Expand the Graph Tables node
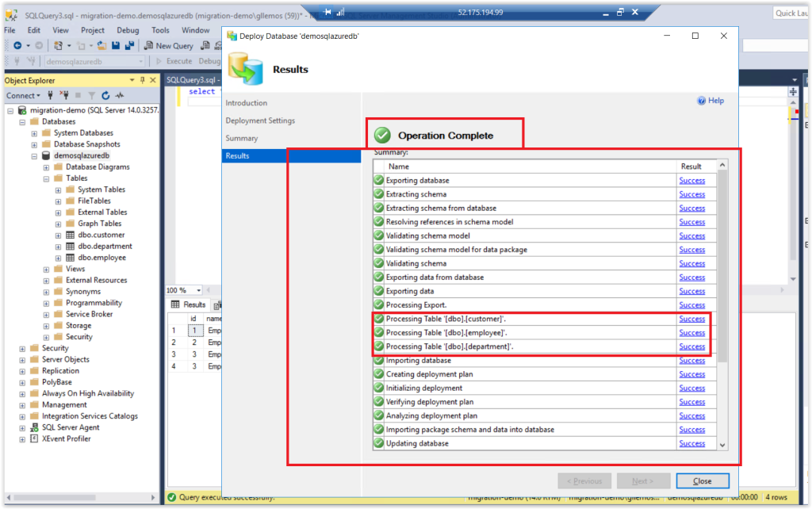The image size is (812, 509). click(x=58, y=224)
